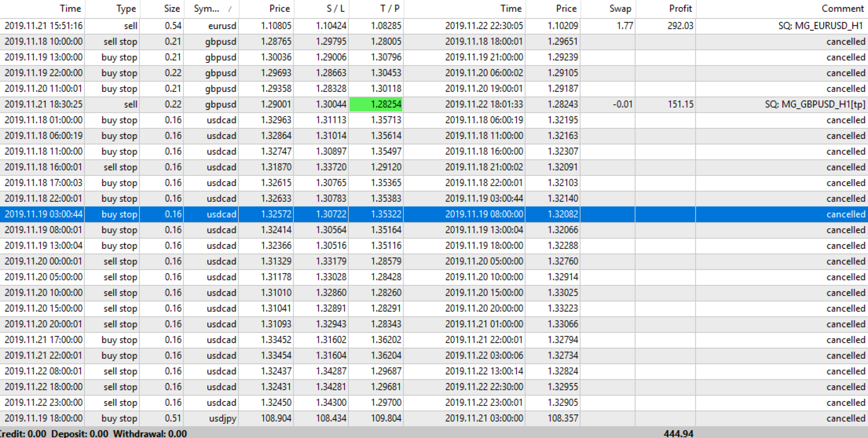
Task: Click the Time header next to Type
Action: [70, 9]
